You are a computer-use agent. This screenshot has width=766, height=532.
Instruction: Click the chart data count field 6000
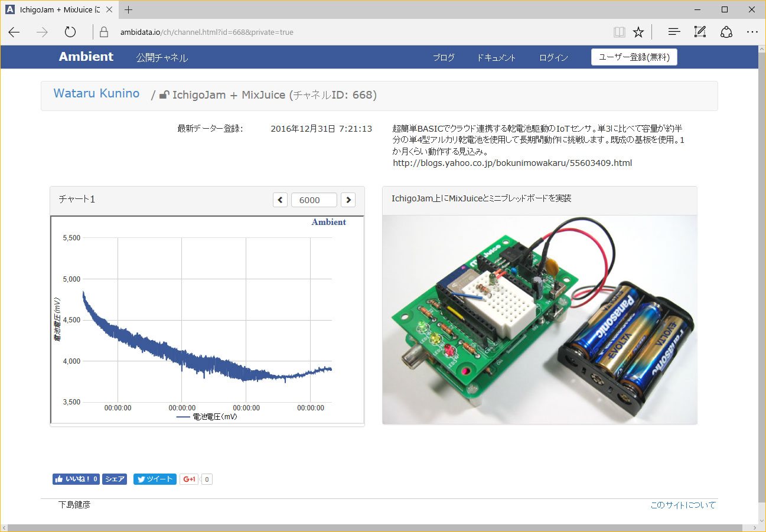pyautogui.click(x=314, y=200)
